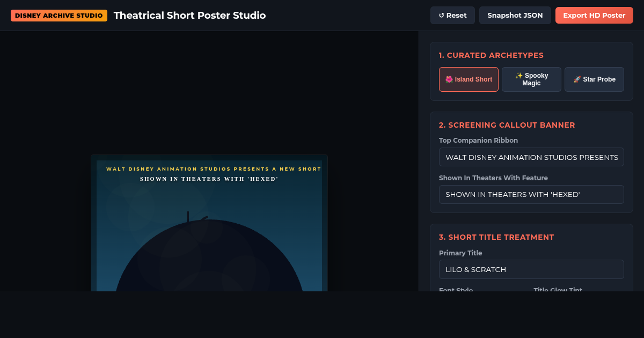Click Export HD Poster button
644x338 pixels.
click(594, 16)
